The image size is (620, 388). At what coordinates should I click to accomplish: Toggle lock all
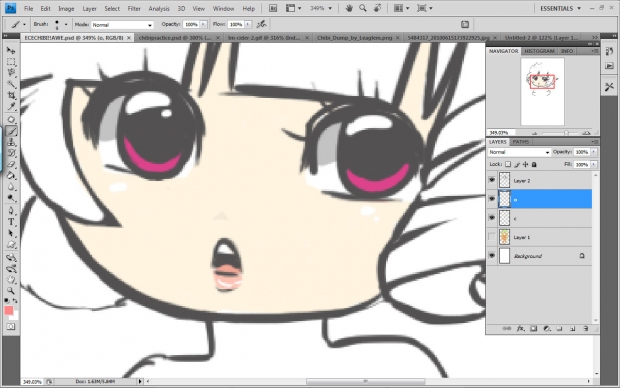(534, 164)
